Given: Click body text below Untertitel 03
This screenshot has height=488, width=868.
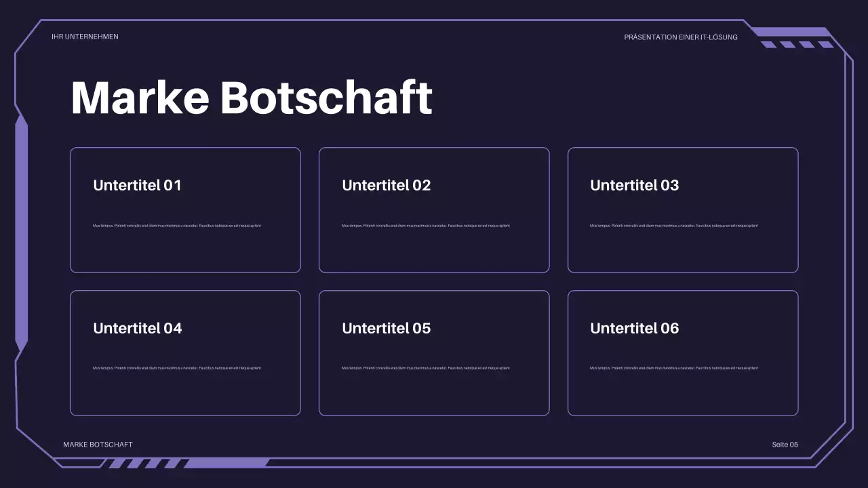Looking at the screenshot, I should pos(673,226).
